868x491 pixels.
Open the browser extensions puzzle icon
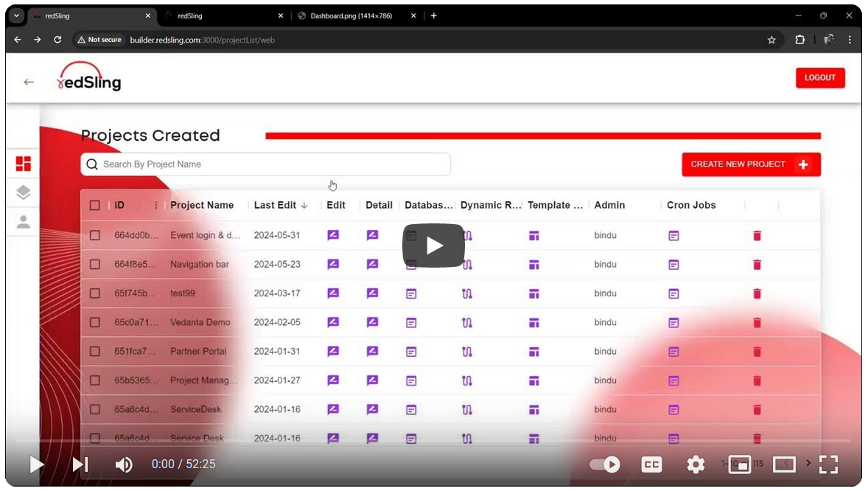800,40
